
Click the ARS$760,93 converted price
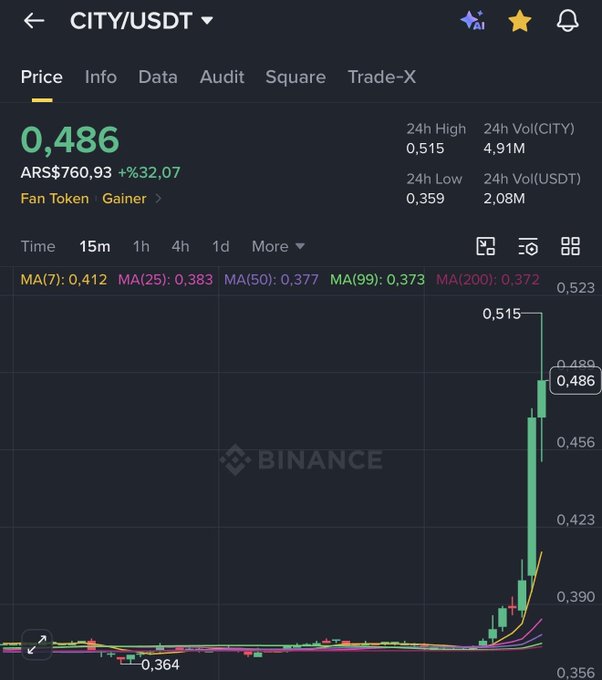coord(66,173)
